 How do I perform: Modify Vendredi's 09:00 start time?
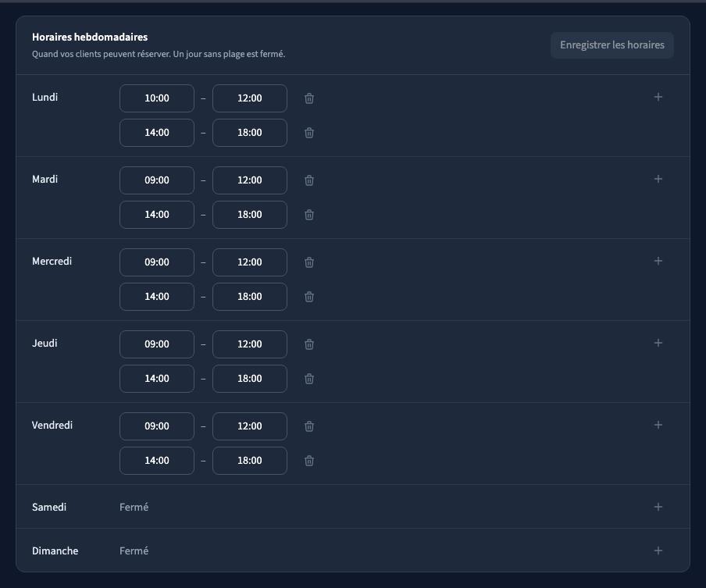coord(157,426)
